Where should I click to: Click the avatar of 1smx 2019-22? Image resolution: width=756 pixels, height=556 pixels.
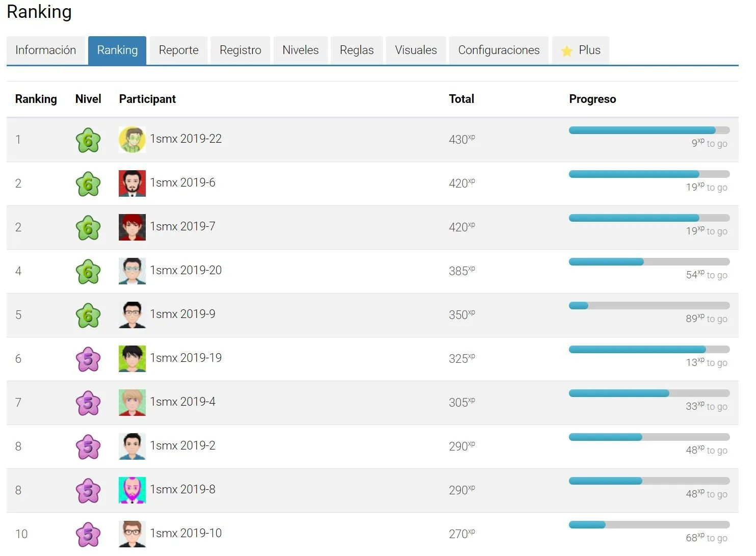coord(132,140)
